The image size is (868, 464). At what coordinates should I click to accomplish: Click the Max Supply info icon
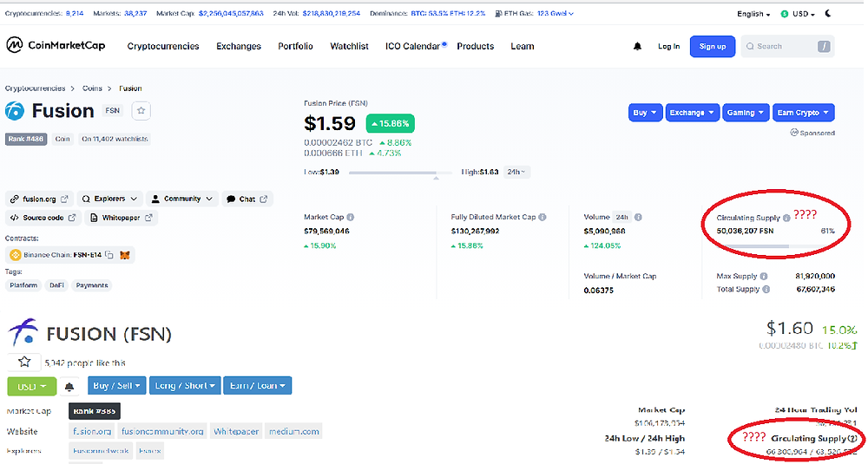(764, 276)
